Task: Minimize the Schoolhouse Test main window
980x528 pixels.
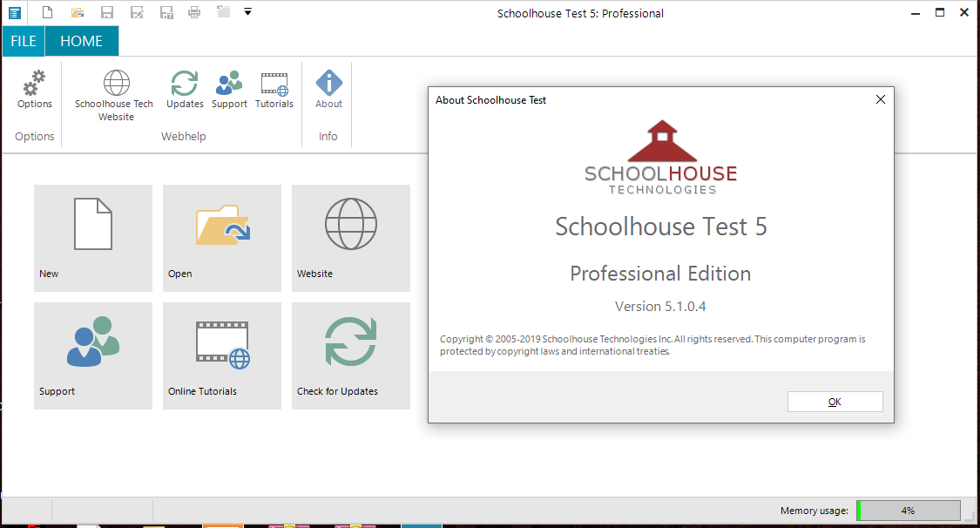Action: click(916, 12)
